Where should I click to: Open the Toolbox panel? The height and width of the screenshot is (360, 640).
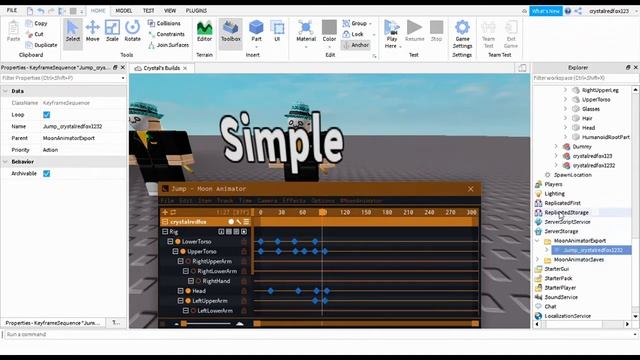(231, 32)
